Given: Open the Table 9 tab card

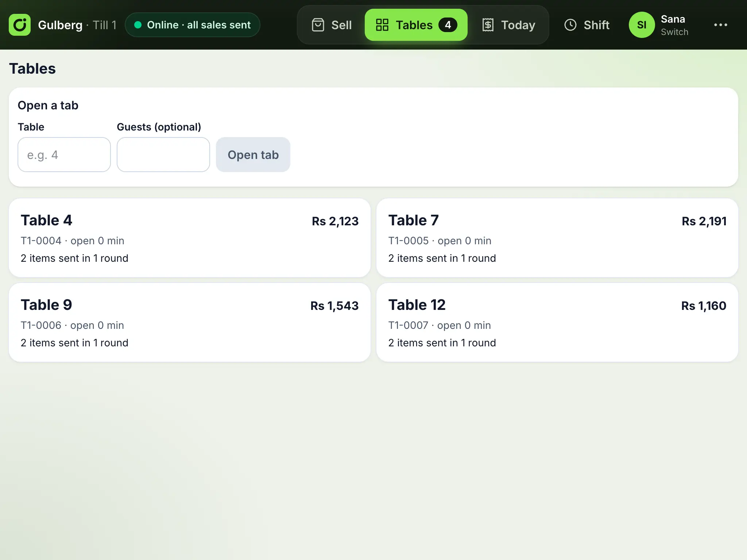Looking at the screenshot, I should click(x=190, y=322).
